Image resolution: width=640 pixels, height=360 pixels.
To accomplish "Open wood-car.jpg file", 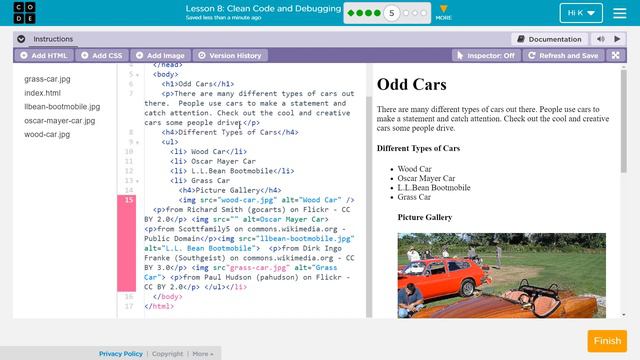I will 47,134.
